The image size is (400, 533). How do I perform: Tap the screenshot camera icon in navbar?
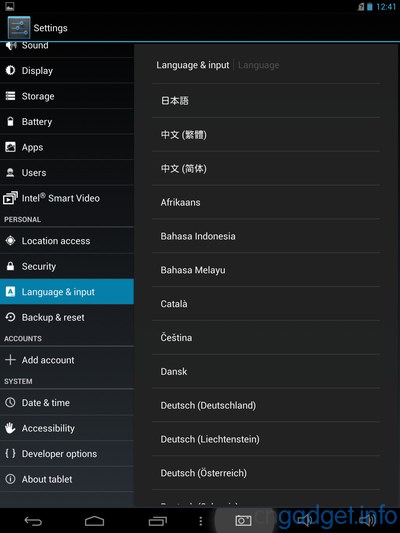point(243,520)
